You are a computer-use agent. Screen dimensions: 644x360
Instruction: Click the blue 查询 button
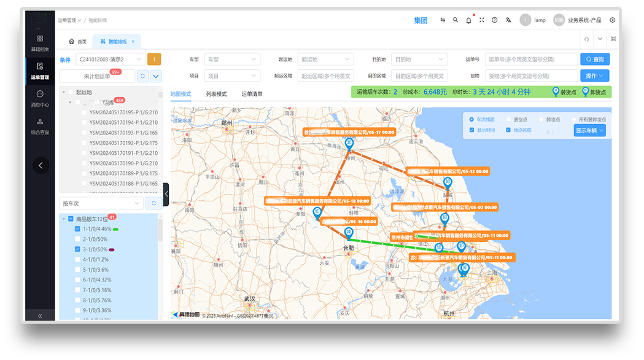point(595,60)
